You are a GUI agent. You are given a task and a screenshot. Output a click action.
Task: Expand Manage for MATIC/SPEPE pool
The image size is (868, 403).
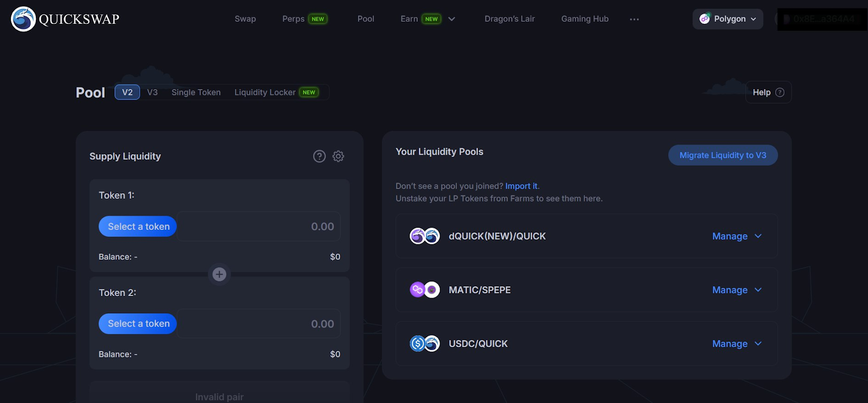pos(737,290)
